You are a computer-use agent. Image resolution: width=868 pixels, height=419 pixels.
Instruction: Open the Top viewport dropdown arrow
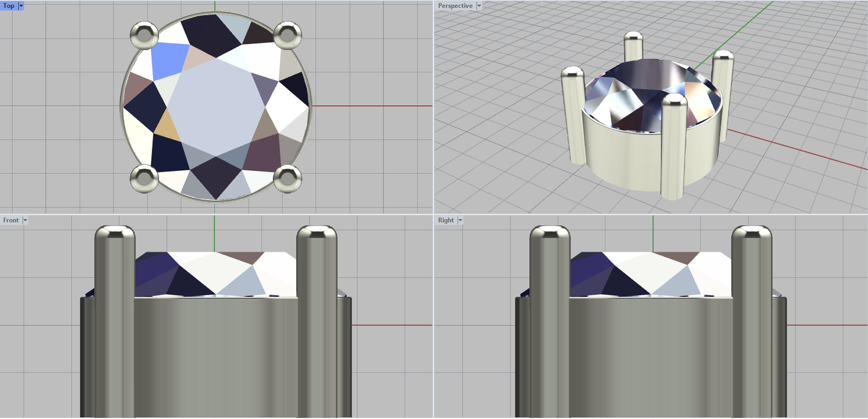tap(21, 5)
